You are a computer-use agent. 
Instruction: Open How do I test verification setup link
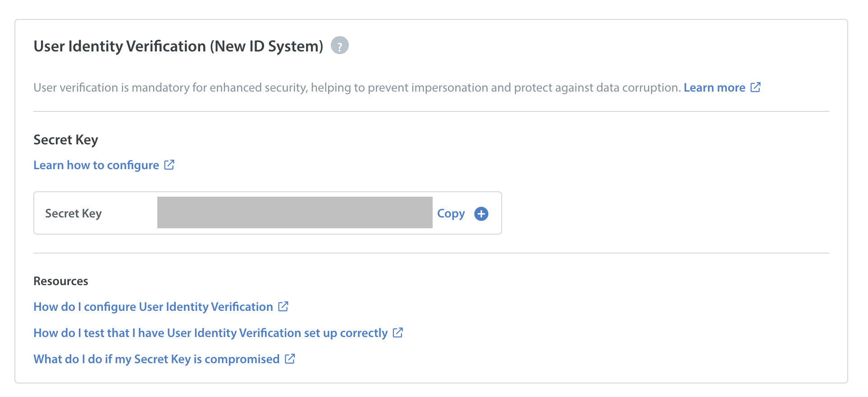click(x=210, y=333)
